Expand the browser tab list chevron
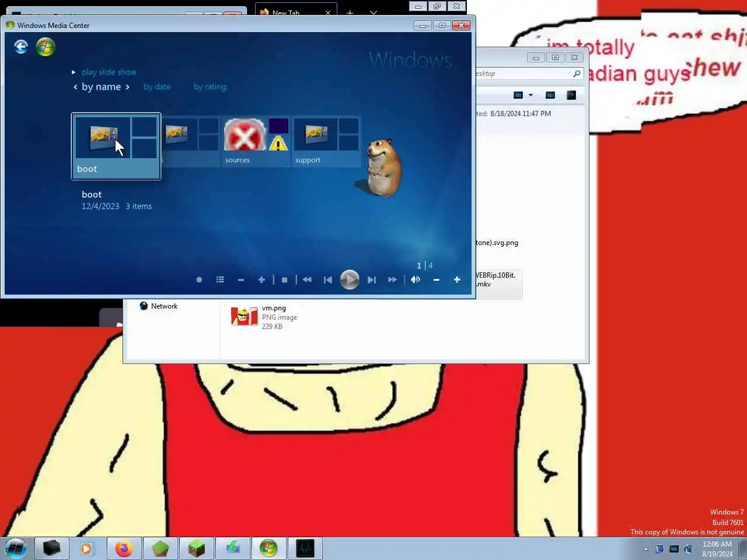The height and width of the screenshot is (560, 747). [373, 12]
